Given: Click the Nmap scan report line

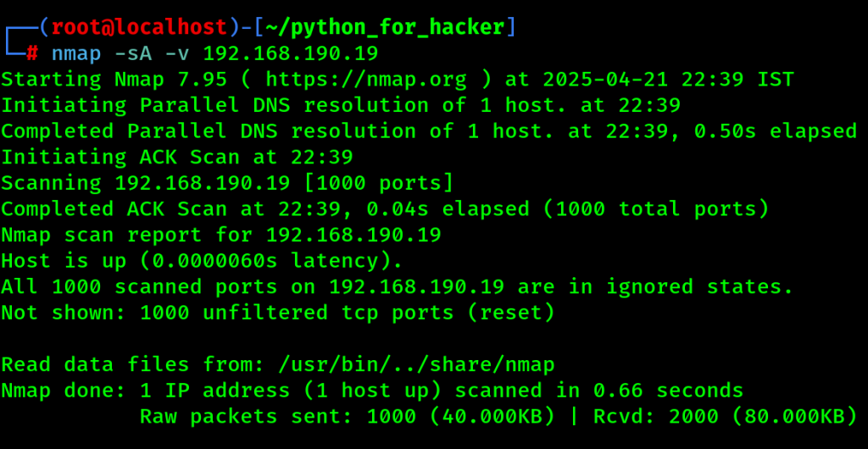Looking at the screenshot, I should pos(221,235).
